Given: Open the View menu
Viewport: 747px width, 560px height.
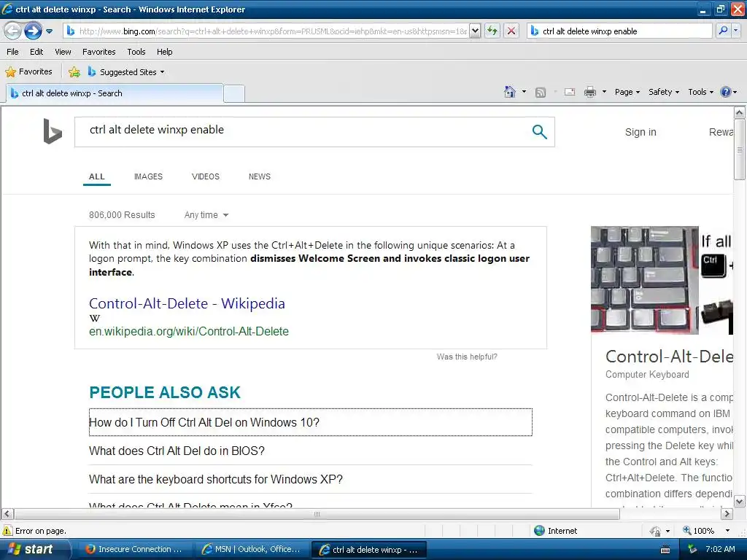Looking at the screenshot, I should click(63, 52).
